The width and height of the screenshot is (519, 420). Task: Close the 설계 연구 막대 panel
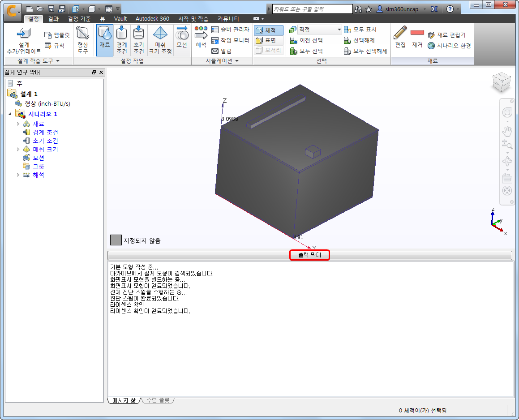point(101,72)
